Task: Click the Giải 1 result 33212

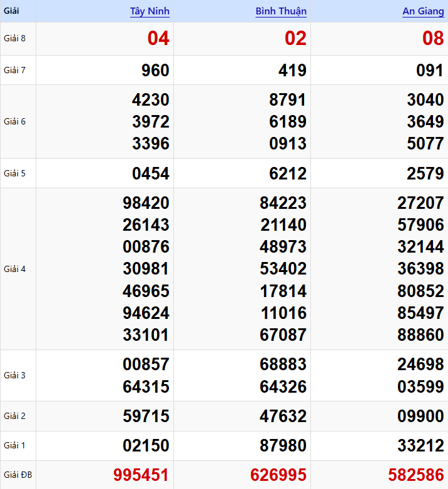Action: click(420, 446)
